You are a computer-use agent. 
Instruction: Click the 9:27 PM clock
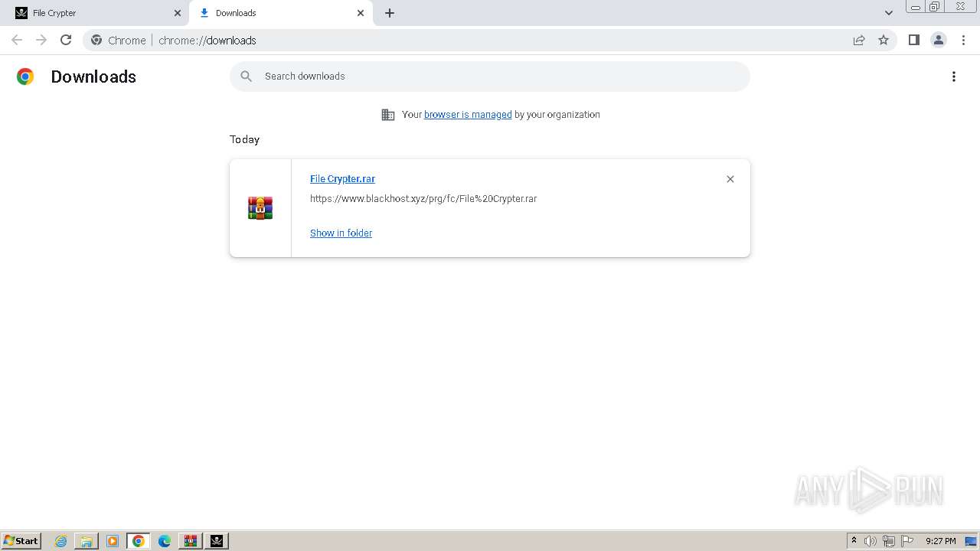click(x=940, y=541)
